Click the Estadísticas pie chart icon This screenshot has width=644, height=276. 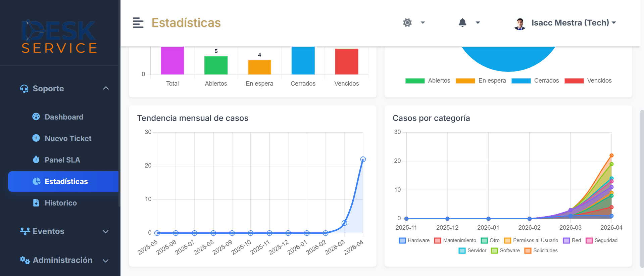click(37, 181)
